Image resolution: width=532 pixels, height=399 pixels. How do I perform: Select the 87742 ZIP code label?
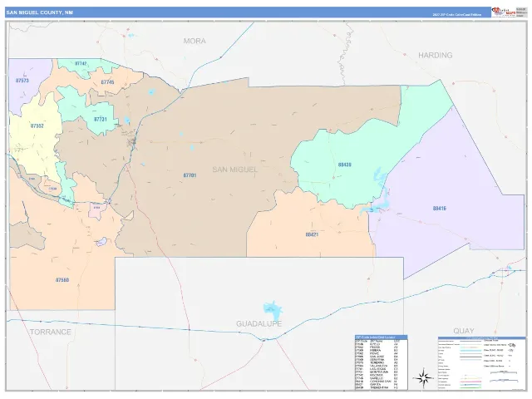click(x=81, y=63)
